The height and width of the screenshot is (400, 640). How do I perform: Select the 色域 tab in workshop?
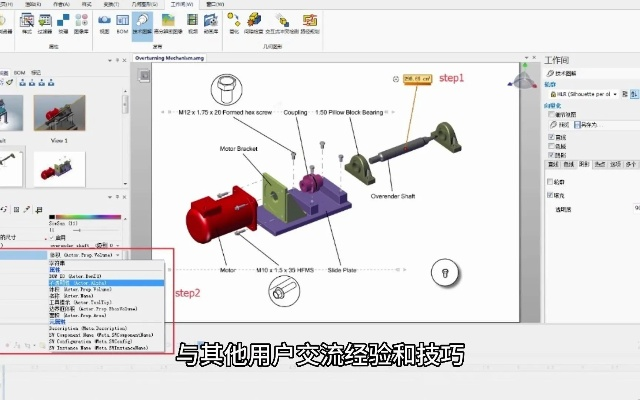569,164
